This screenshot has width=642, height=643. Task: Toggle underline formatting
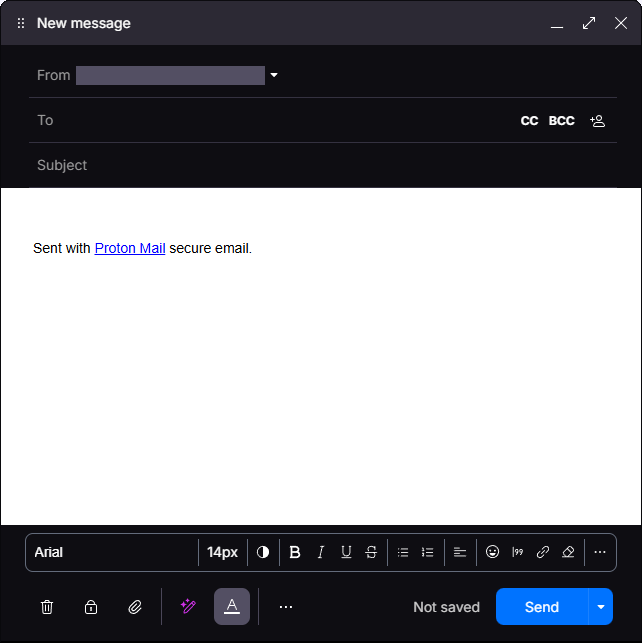[x=346, y=552]
